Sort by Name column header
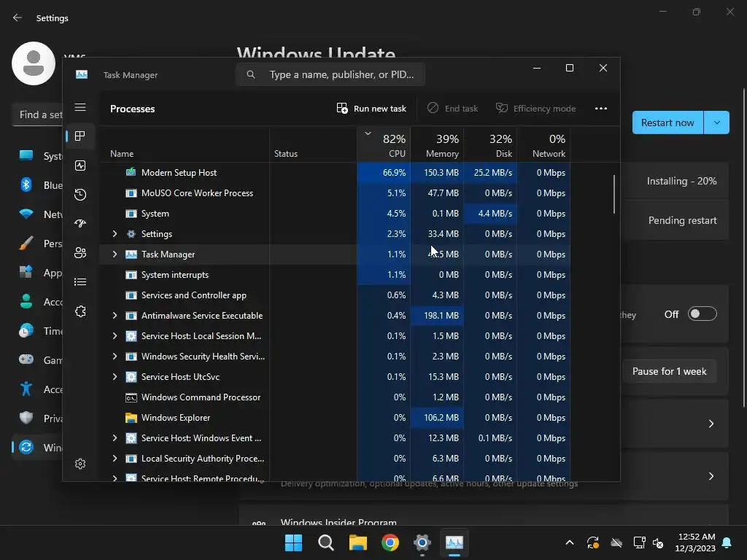 click(x=184, y=145)
